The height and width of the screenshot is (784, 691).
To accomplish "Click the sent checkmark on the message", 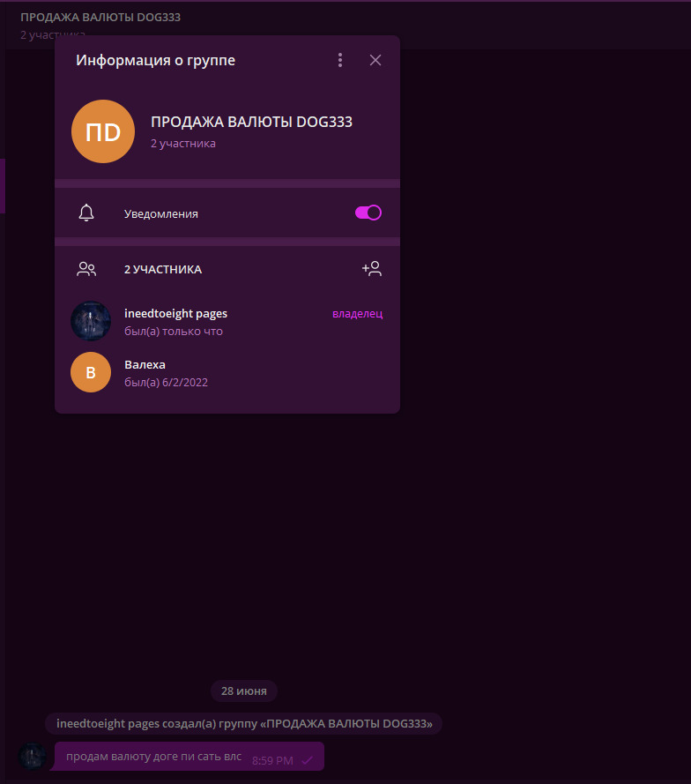I will click(308, 760).
